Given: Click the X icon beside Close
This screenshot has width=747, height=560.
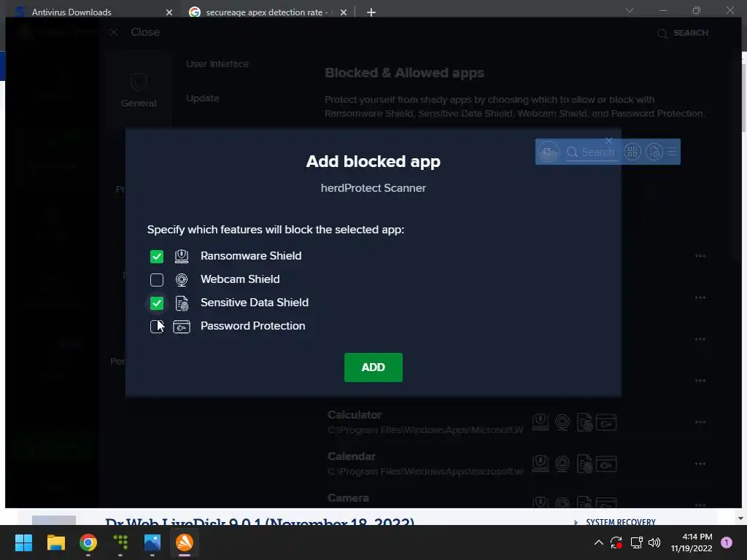Looking at the screenshot, I should point(113,32).
